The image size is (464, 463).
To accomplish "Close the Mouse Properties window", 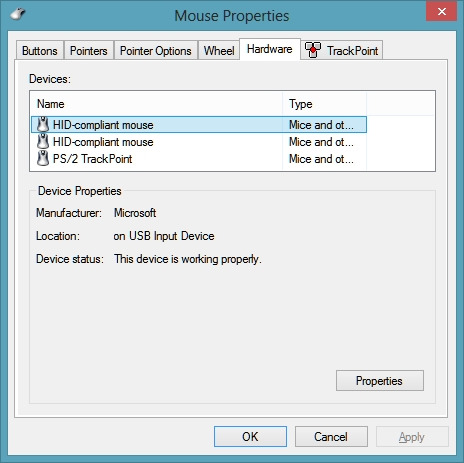I will pos(442,11).
